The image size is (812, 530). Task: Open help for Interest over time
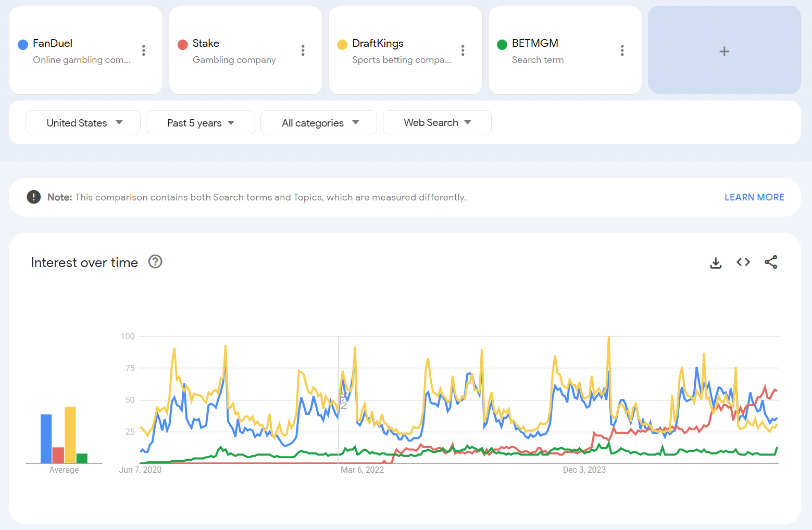pyautogui.click(x=155, y=261)
